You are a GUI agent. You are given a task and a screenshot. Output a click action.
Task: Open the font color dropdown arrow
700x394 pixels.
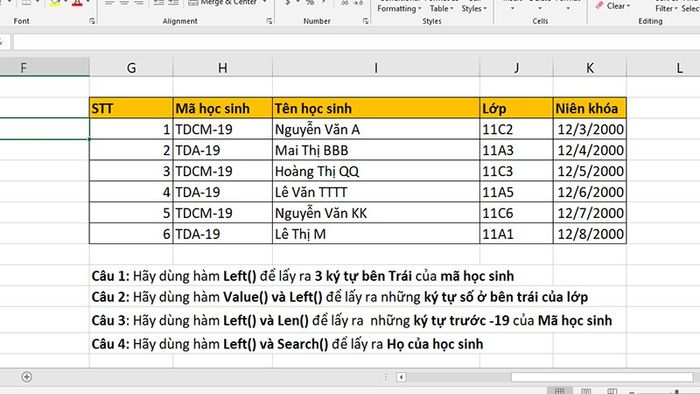coord(88,2)
